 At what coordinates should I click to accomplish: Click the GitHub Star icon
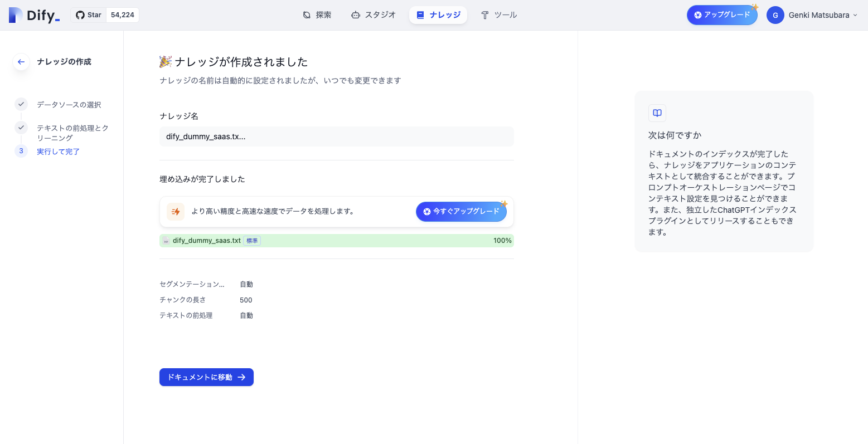(80, 15)
